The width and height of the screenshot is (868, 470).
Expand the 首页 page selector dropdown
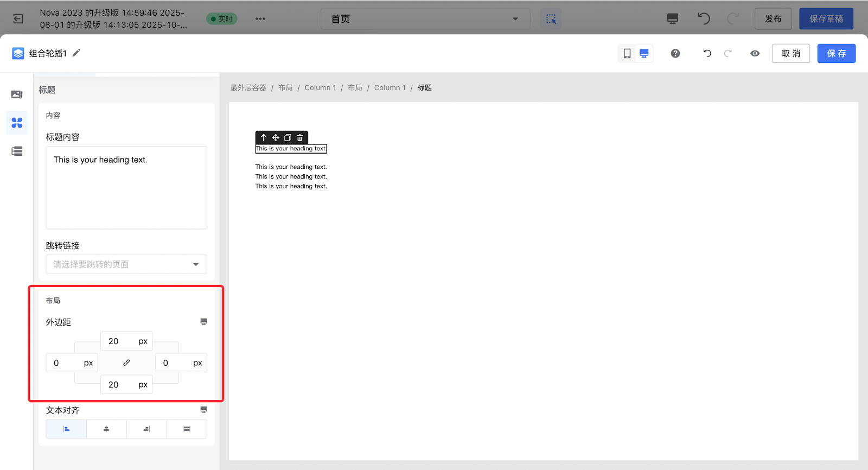coord(425,19)
